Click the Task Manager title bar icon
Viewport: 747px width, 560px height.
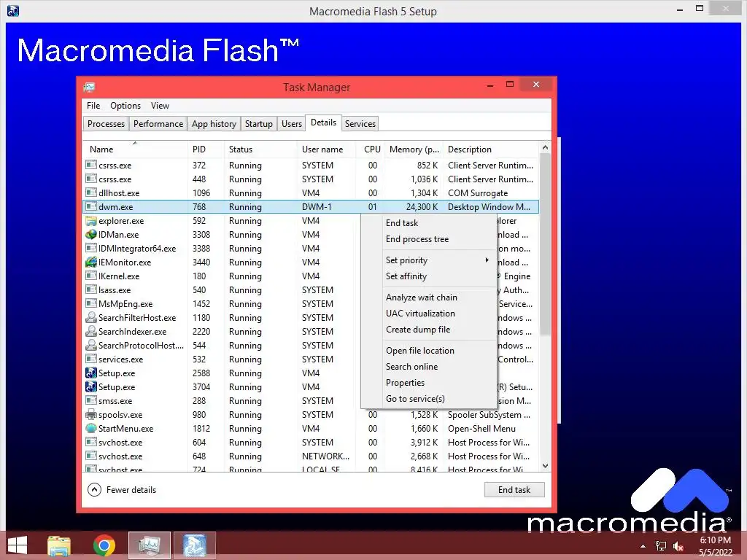pyautogui.click(x=89, y=87)
